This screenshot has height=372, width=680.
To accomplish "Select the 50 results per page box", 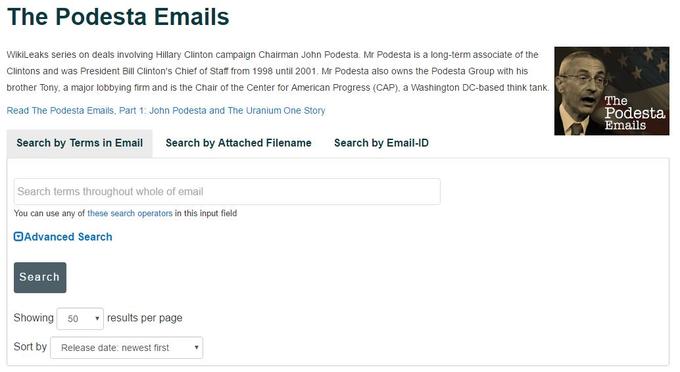I will 80,319.
